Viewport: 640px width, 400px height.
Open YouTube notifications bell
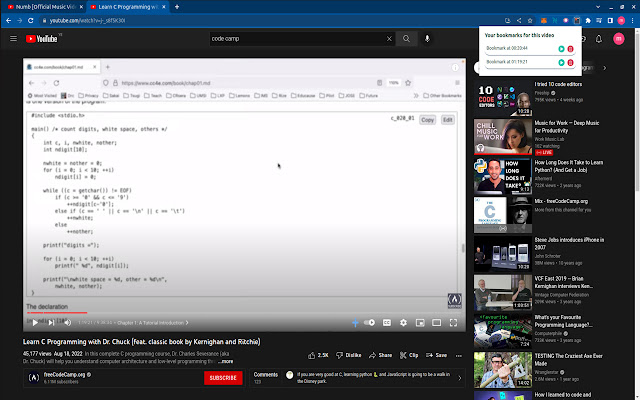598,39
